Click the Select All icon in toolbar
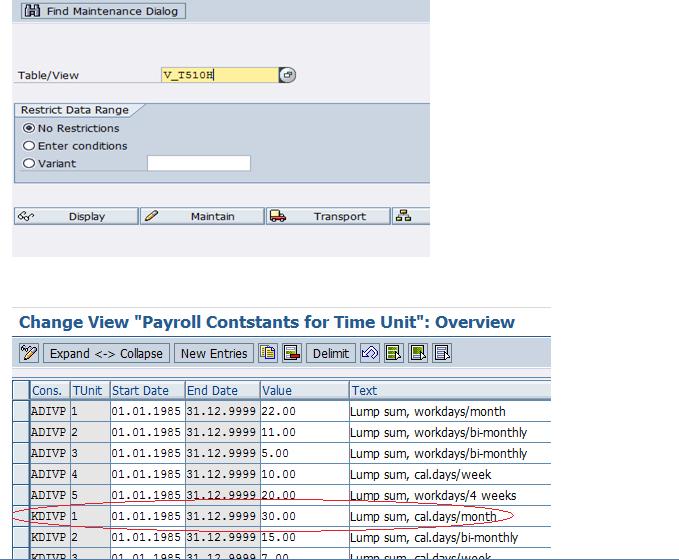Screen dimensions: 679x560 click(394, 353)
